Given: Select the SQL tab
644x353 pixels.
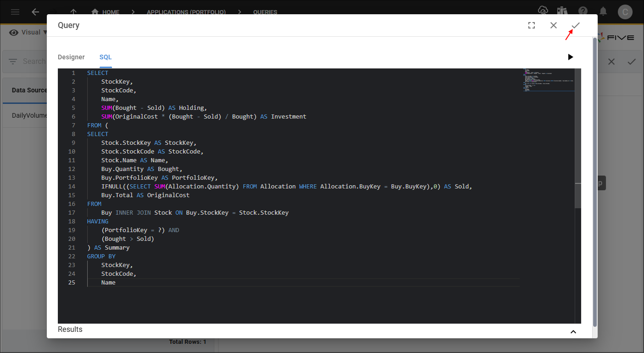Looking at the screenshot, I should coord(106,57).
